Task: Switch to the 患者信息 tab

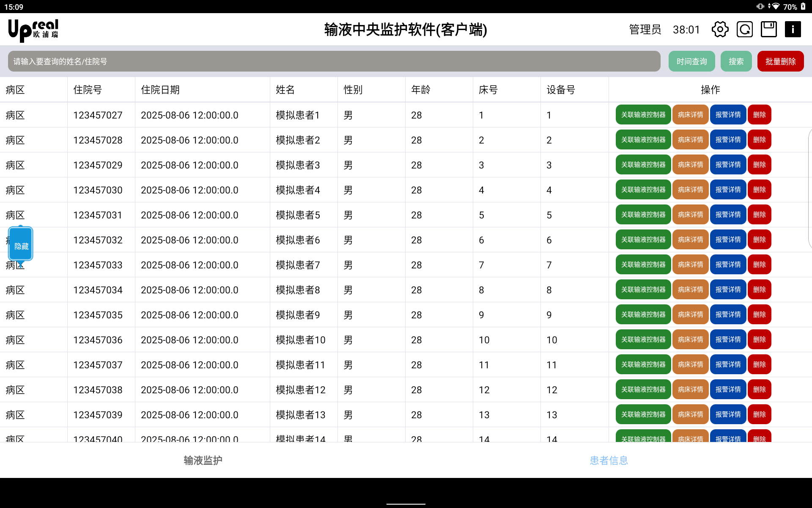Action: (609, 460)
